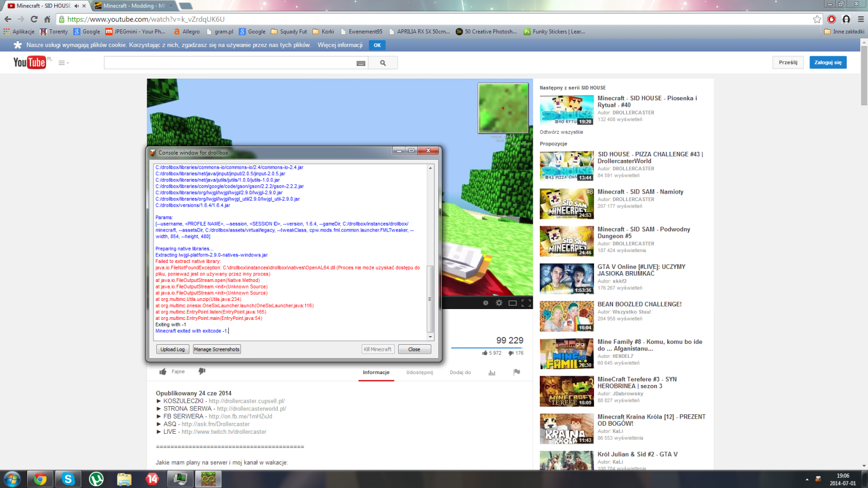
Task: Click the magnifier search button
Action: click(383, 63)
